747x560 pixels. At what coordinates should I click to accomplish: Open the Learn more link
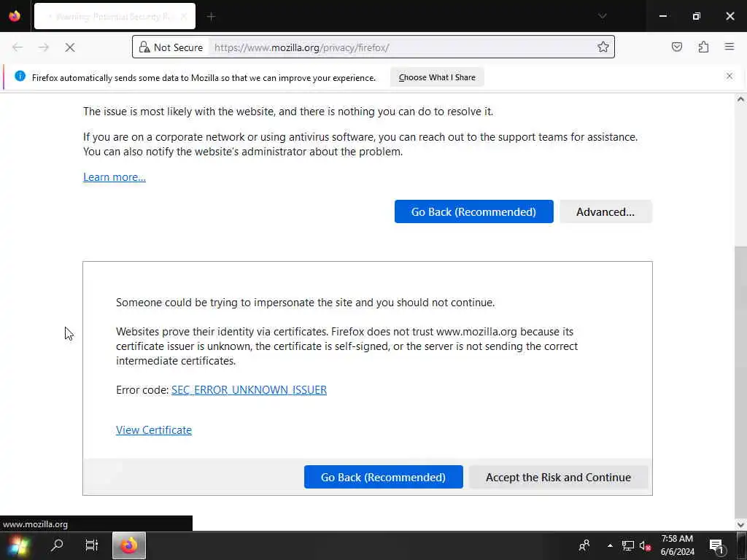click(115, 177)
